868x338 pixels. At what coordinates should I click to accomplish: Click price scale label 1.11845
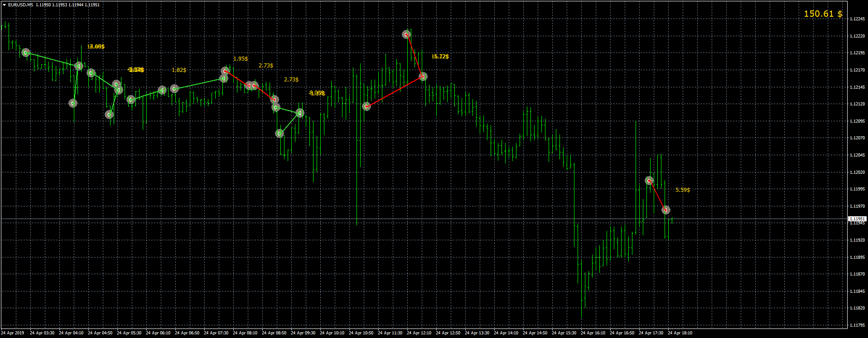tap(858, 291)
